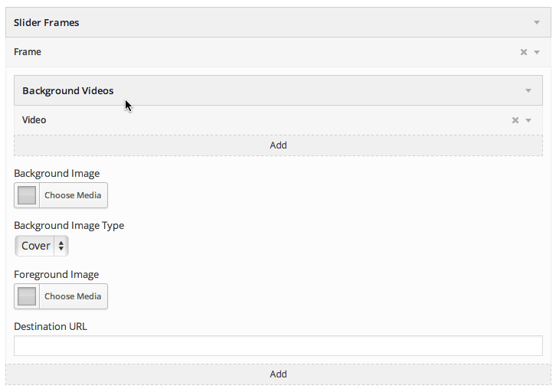Viewport: 556px width, 392px height.
Task: Click the Destination URL label
Action: pyautogui.click(x=51, y=326)
